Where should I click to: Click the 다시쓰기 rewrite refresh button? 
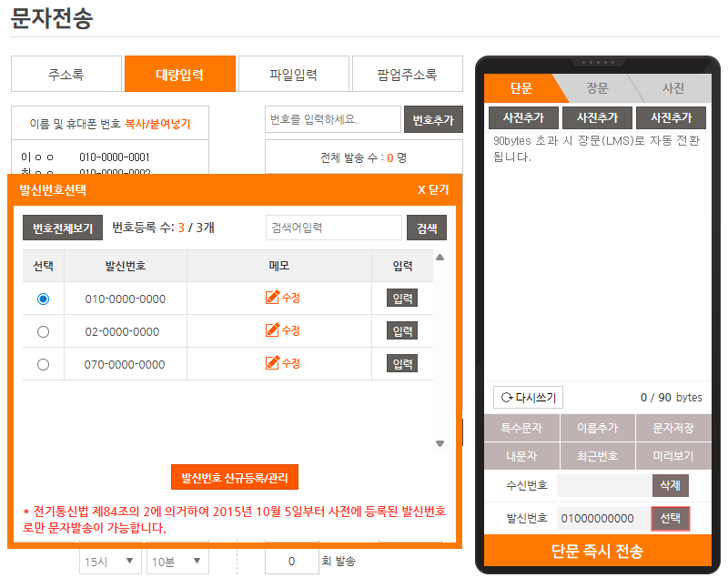(528, 398)
